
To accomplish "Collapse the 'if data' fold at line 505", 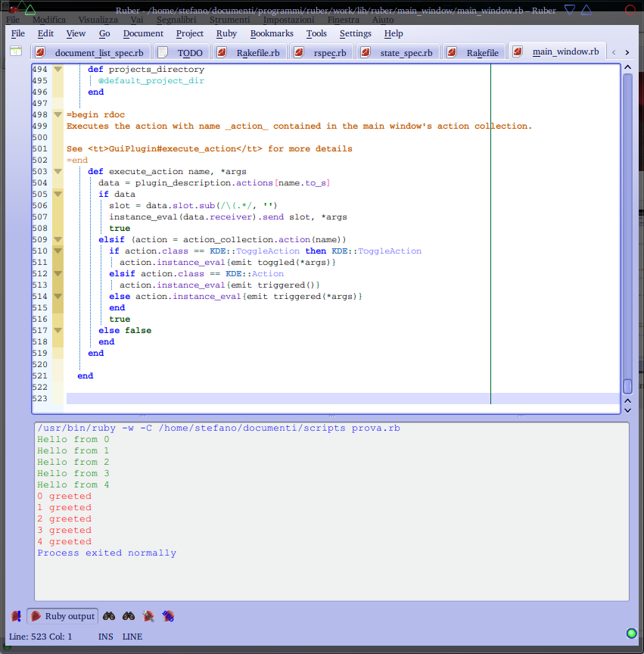I will [x=58, y=194].
